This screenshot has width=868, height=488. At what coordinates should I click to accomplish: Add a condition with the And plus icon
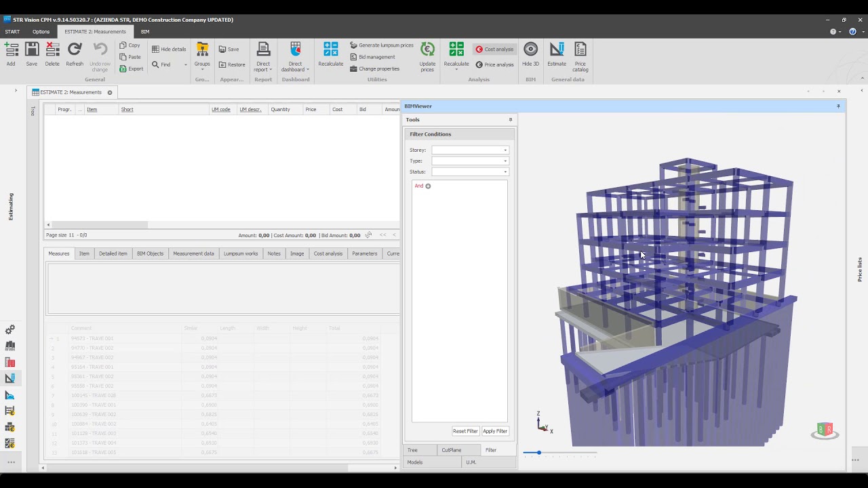[x=428, y=186]
